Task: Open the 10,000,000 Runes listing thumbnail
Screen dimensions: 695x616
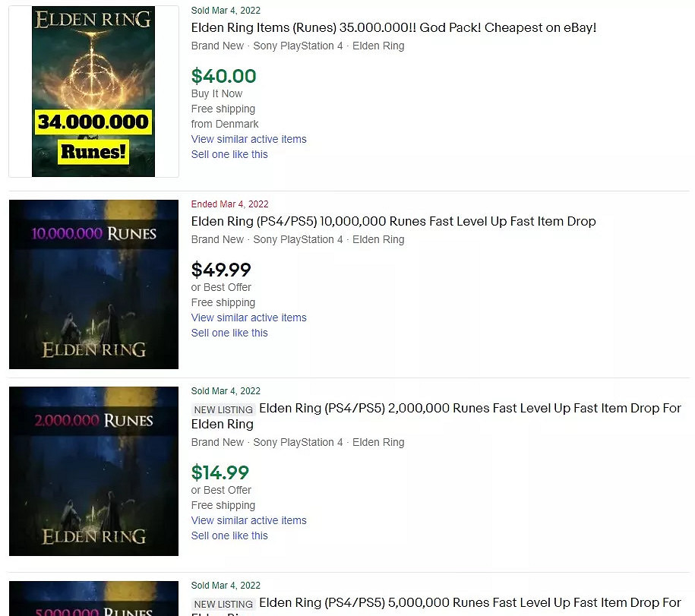Action: click(93, 284)
